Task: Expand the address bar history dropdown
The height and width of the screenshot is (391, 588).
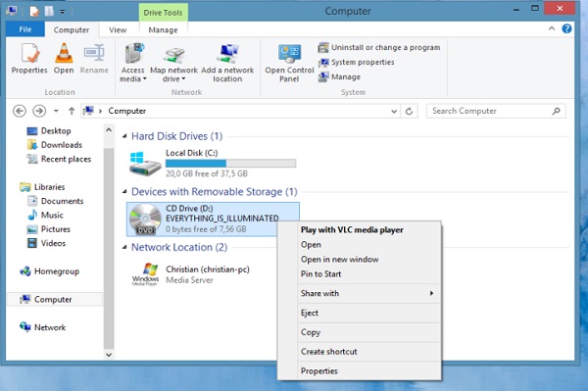Action: [x=394, y=112]
